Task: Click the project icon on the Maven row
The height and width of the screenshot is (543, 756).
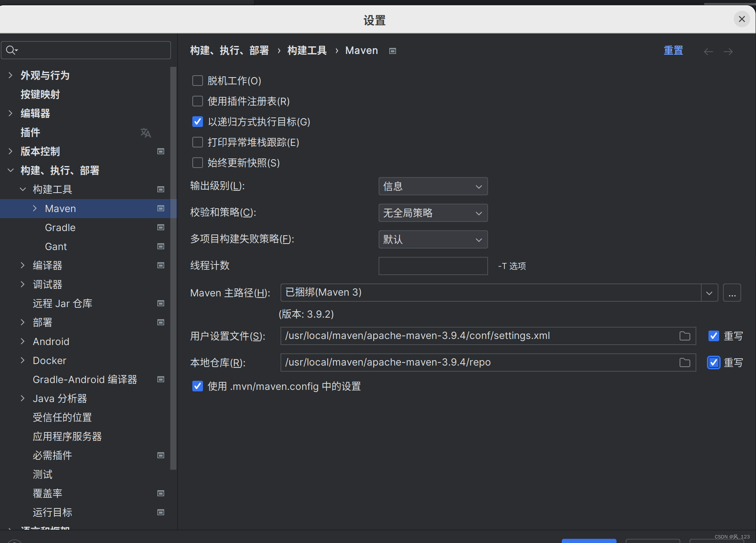Action: [x=161, y=208]
